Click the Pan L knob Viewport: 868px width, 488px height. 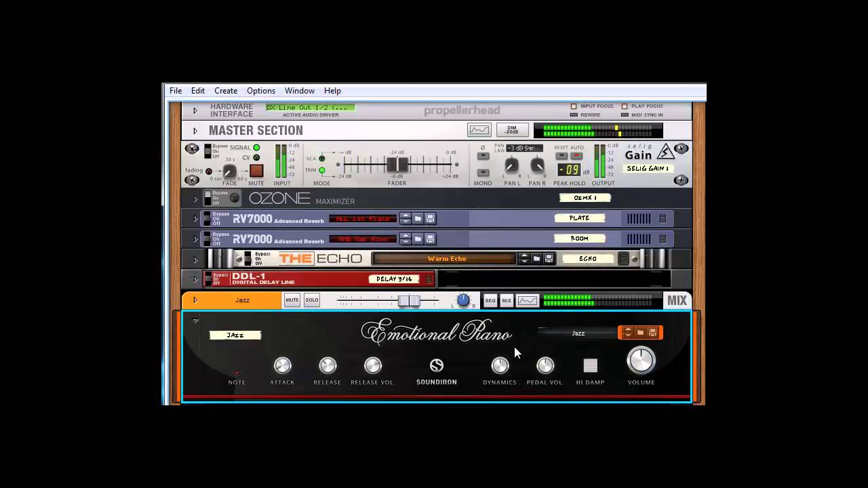pyautogui.click(x=512, y=165)
